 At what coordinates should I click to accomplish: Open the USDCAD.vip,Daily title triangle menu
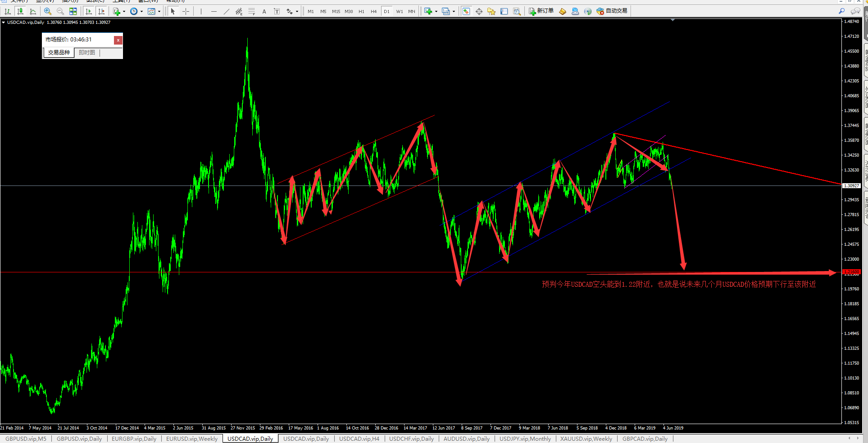[4, 22]
